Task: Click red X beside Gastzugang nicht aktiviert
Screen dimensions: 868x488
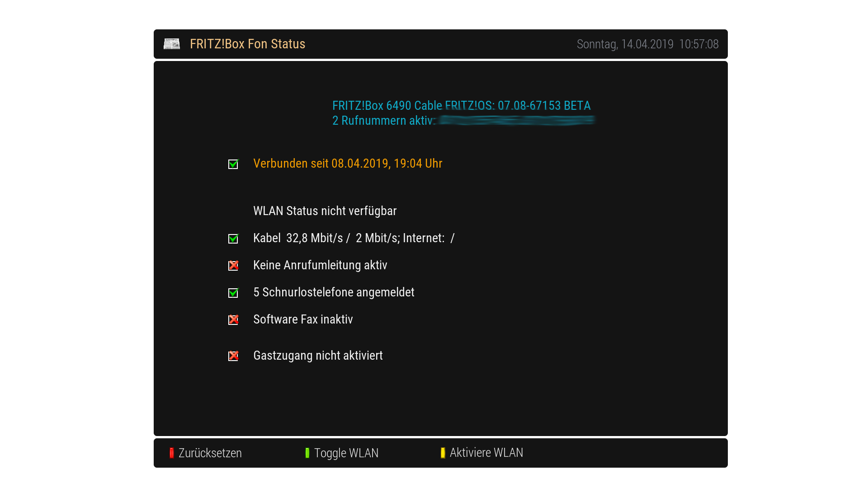Action: click(x=233, y=356)
